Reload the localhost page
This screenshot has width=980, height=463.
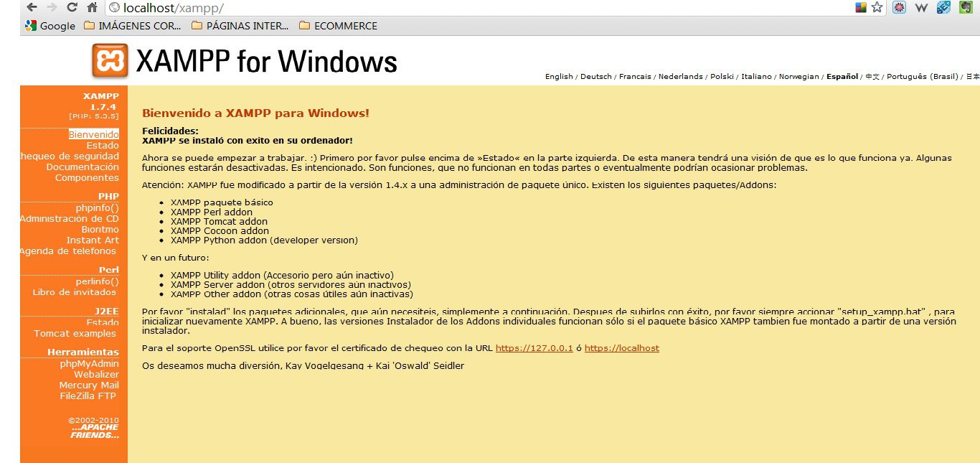tap(72, 8)
